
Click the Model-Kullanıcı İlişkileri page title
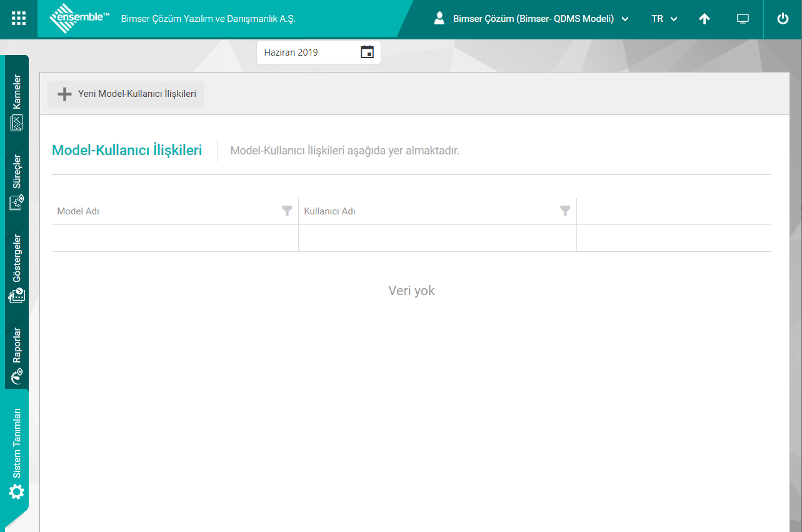click(x=127, y=150)
